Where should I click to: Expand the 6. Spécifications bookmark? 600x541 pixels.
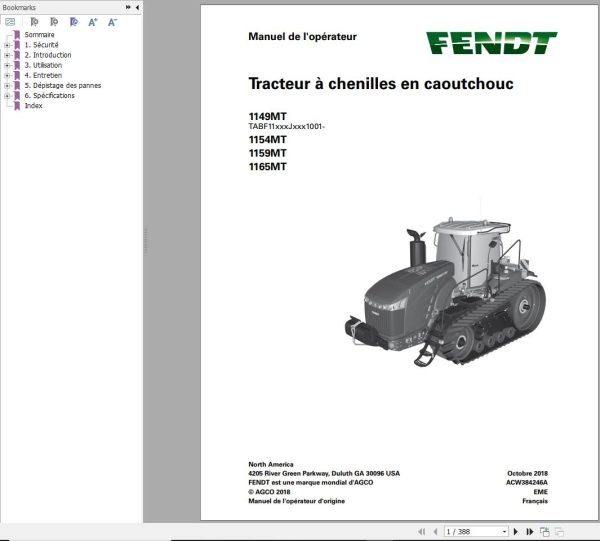[x=7, y=96]
